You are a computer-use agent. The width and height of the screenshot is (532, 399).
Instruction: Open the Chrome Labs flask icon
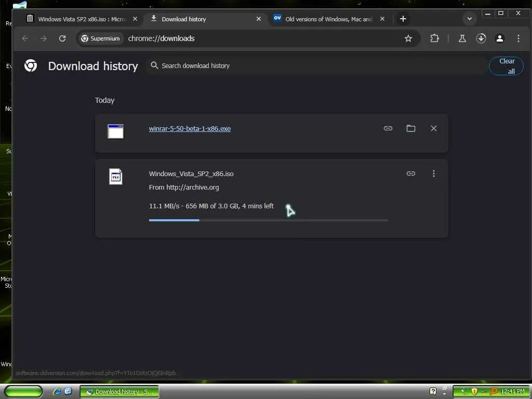pos(462,38)
